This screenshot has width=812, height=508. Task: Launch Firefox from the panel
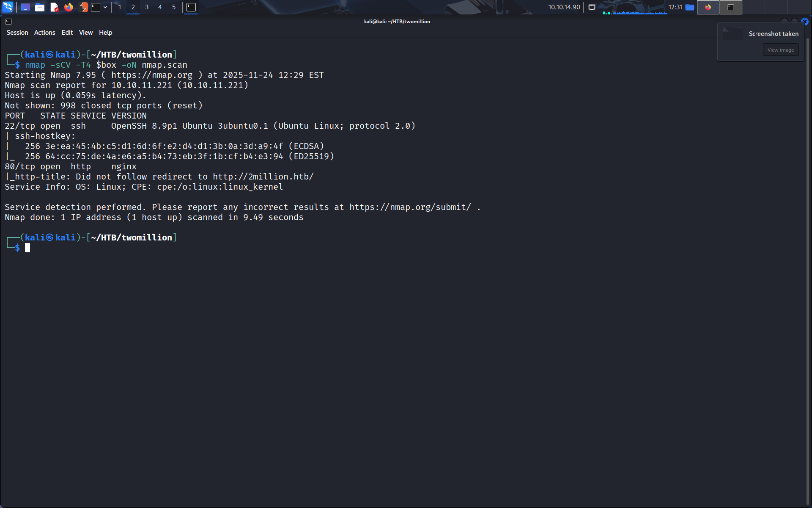coord(69,7)
